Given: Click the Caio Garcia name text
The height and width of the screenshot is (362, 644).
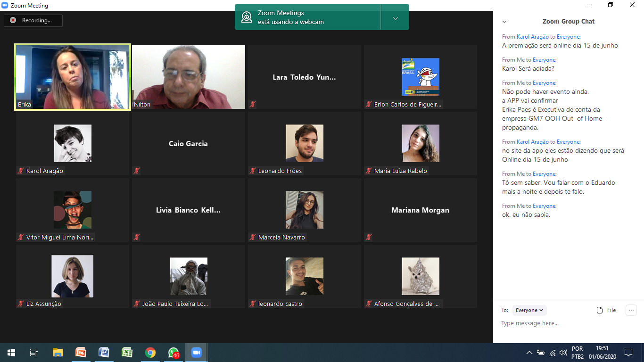Looking at the screenshot, I should (x=188, y=144).
